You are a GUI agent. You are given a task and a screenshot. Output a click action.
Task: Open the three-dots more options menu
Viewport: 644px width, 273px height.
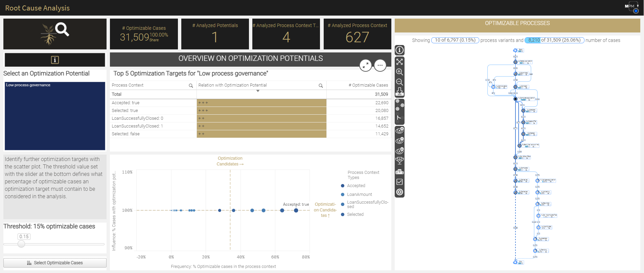(380, 65)
